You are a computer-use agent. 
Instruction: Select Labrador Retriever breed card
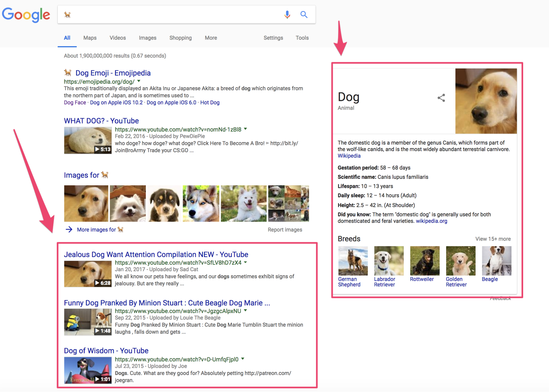(x=389, y=267)
